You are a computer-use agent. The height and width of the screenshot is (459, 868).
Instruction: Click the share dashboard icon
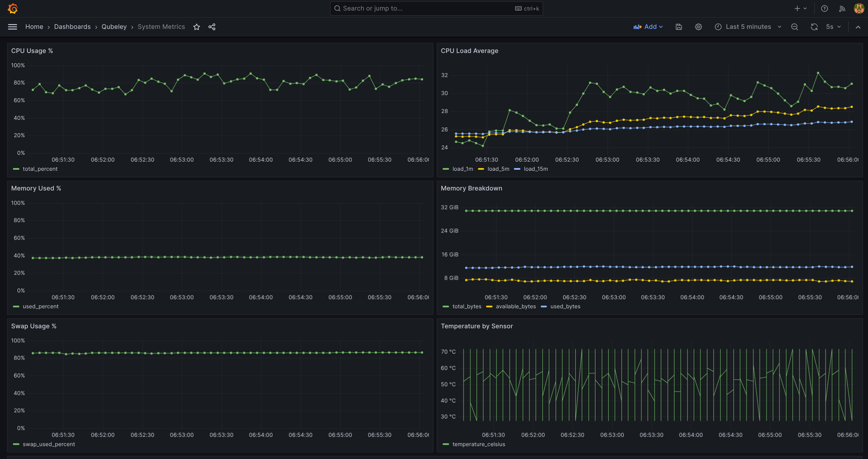tap(212, 27)
